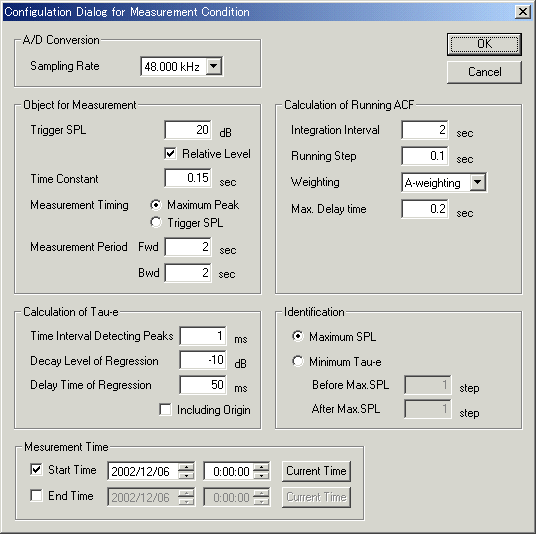This screenshot has width=536, height=534.
Task: Click the Decay Level of Regression field
Action: (x=203, y=360)
